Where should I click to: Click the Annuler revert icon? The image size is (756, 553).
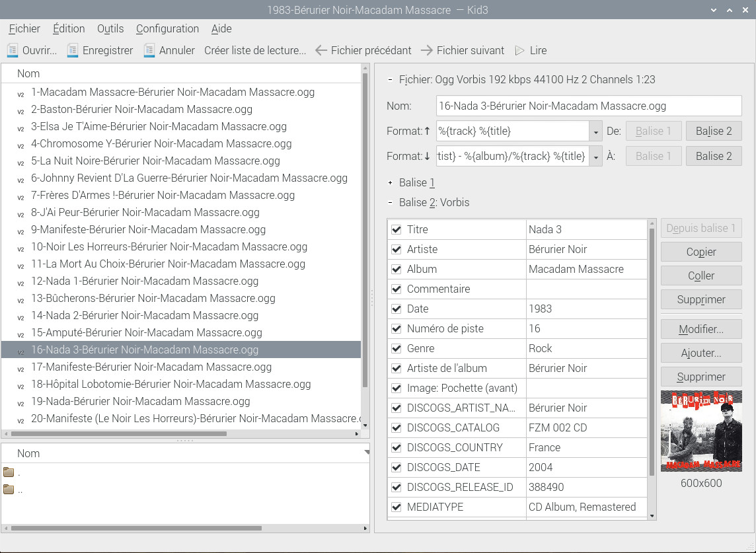point(150,50)
